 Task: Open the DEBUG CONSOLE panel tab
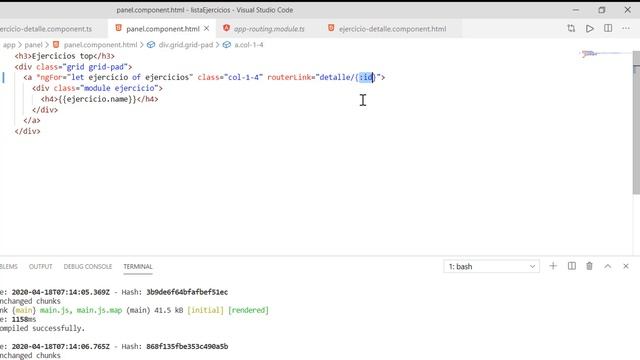pos(88,267)
